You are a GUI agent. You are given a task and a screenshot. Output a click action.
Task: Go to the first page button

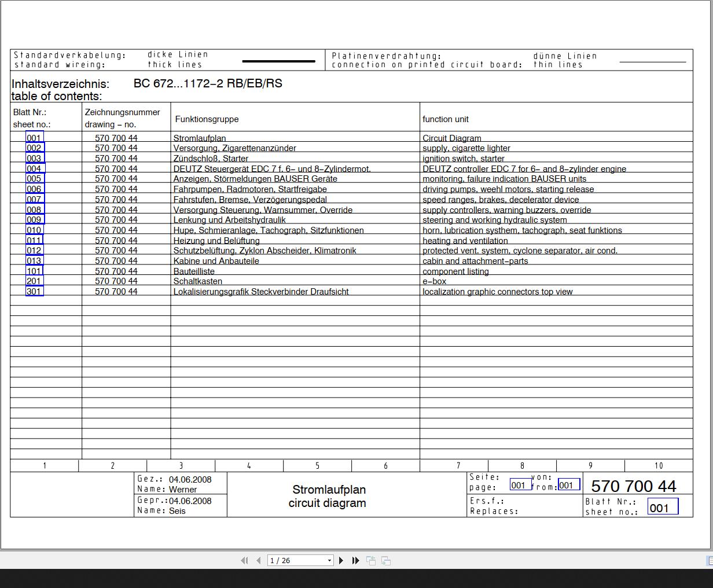(x=244, y=560)
